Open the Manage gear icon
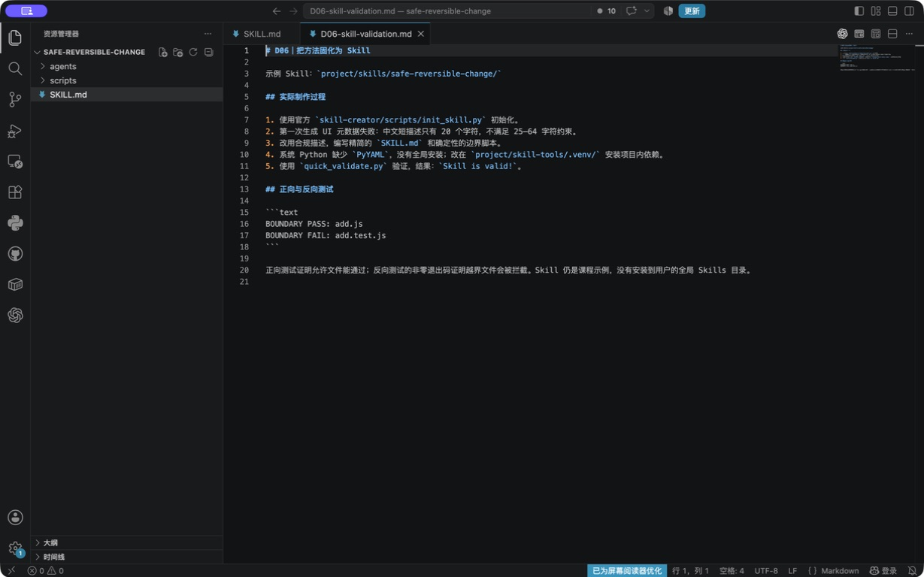This screenshot has height=577, width=924. coord(15,548)
